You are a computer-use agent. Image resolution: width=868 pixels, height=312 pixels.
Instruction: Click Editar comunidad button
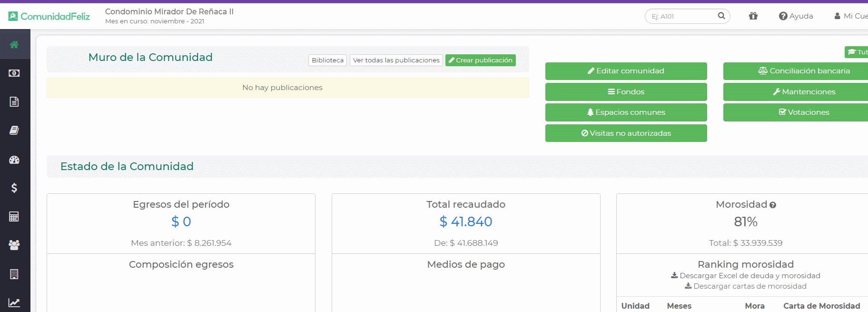pos(626,71)
